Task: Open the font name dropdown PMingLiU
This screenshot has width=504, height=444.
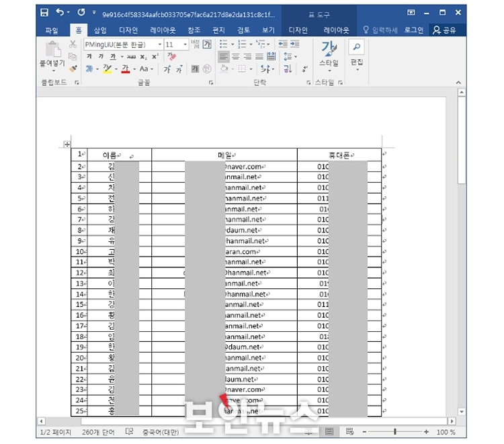Action: (160, 44)
